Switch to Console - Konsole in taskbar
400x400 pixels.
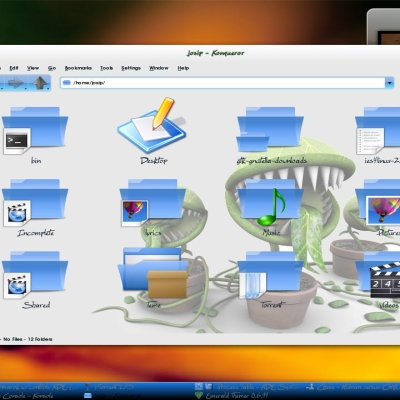pyautogui.click(x=27, y=396)
